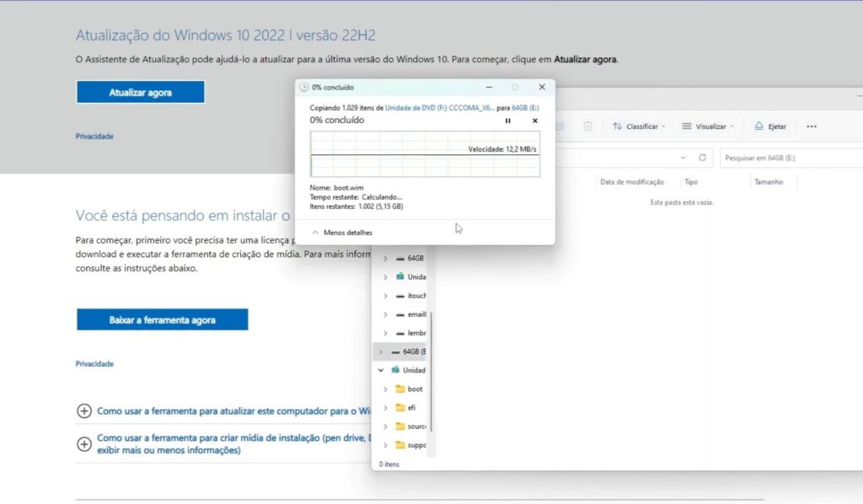The width and height of the screenshot is (863, 504).
Task: Open the Classificar sort menu
Action: (639, 126)
